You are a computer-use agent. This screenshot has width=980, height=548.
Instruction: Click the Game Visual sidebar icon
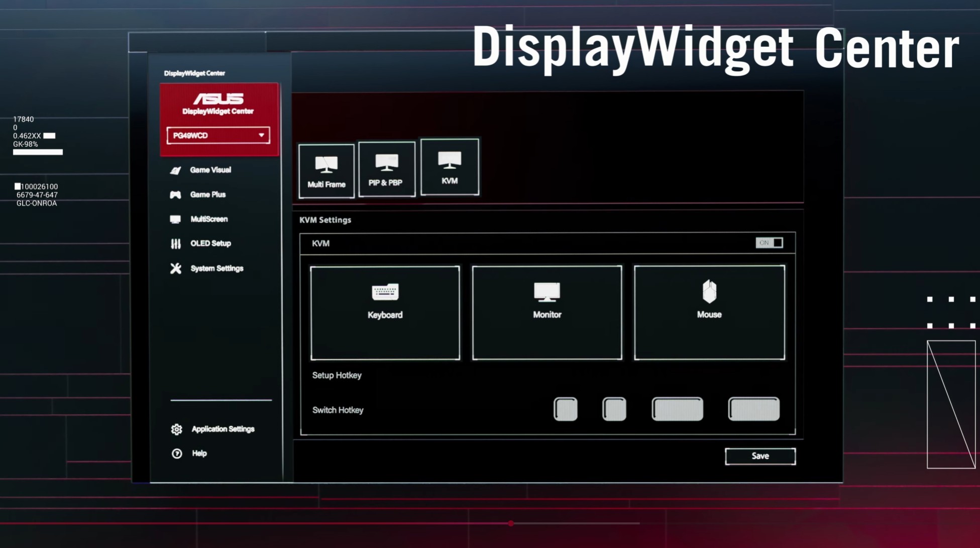tap(175, 170)
